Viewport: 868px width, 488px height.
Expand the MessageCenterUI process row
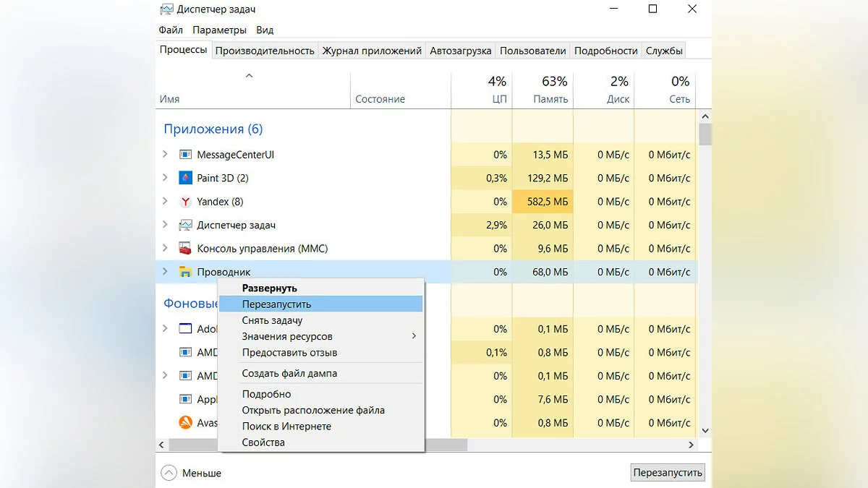[x=165, y=155]
